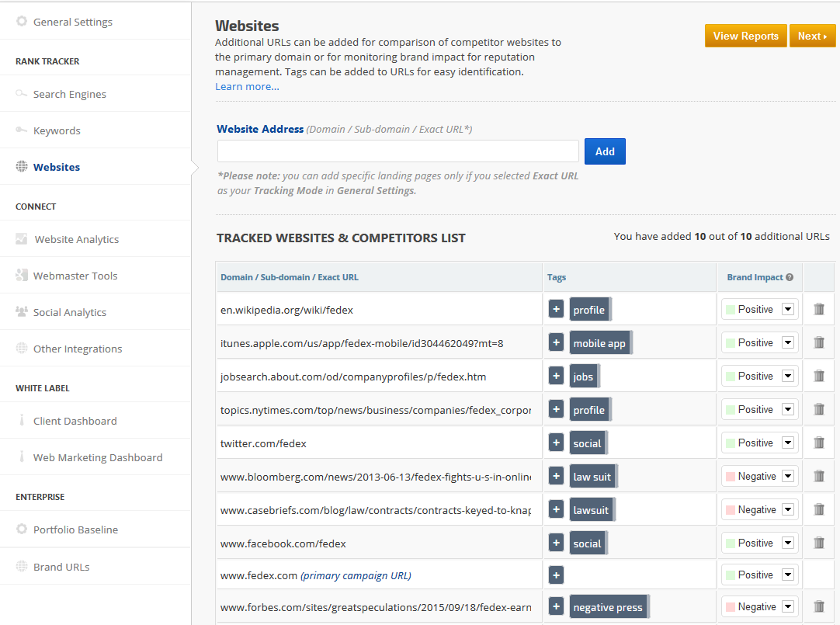Add a tag to www.fedex.com row

point(556,575)
